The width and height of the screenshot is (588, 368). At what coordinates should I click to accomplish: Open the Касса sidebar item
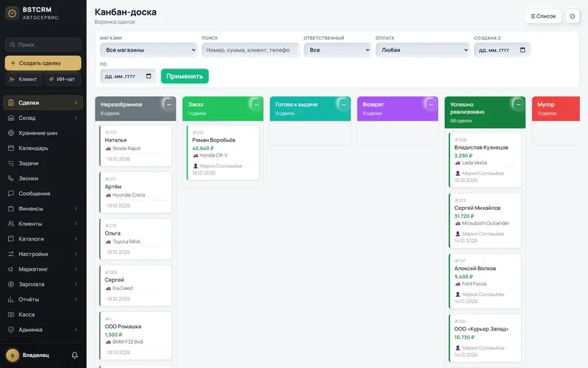pos(43,314)
